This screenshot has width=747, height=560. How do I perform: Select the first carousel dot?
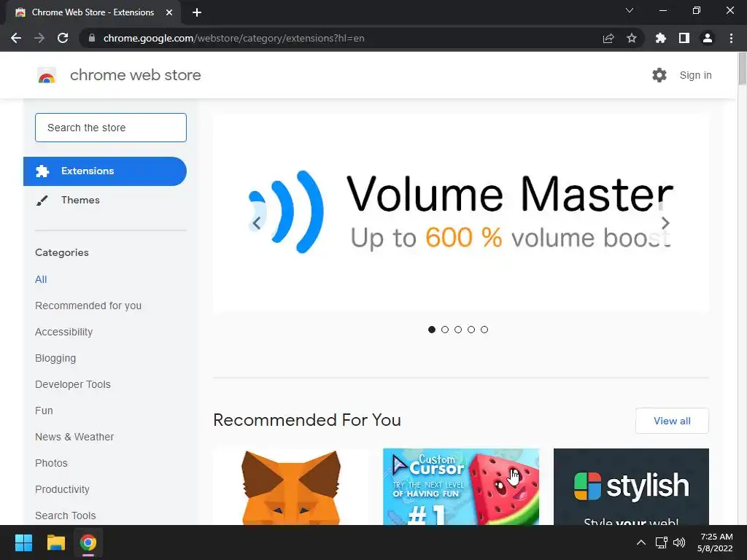click(432, 330)
